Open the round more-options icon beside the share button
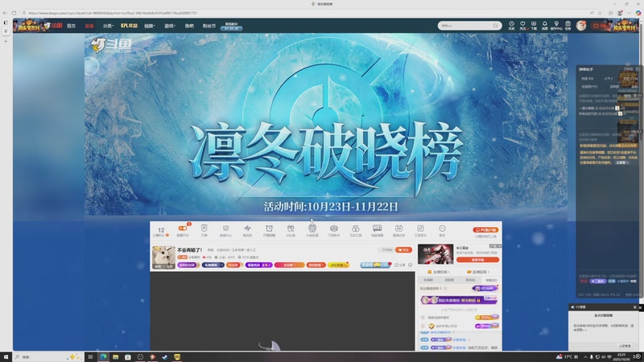Image resolution: width=644 pixels, height=362 pixels. coord(410,265)
